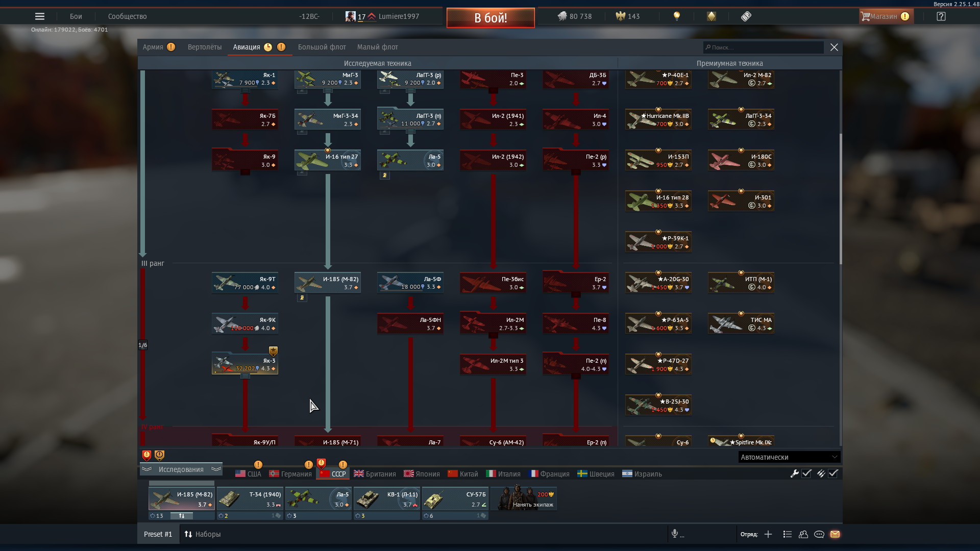Click the premium tree scrollbar

point(841,199)
